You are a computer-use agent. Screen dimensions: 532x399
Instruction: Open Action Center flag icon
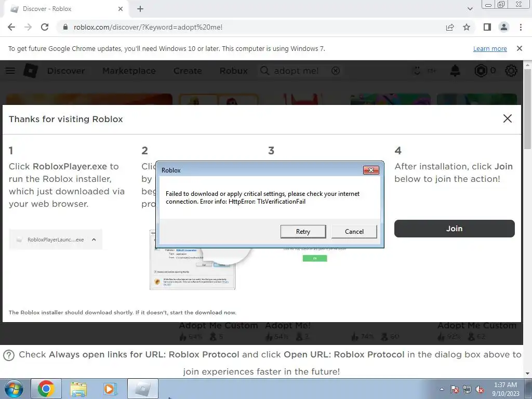tap(455, 389)
